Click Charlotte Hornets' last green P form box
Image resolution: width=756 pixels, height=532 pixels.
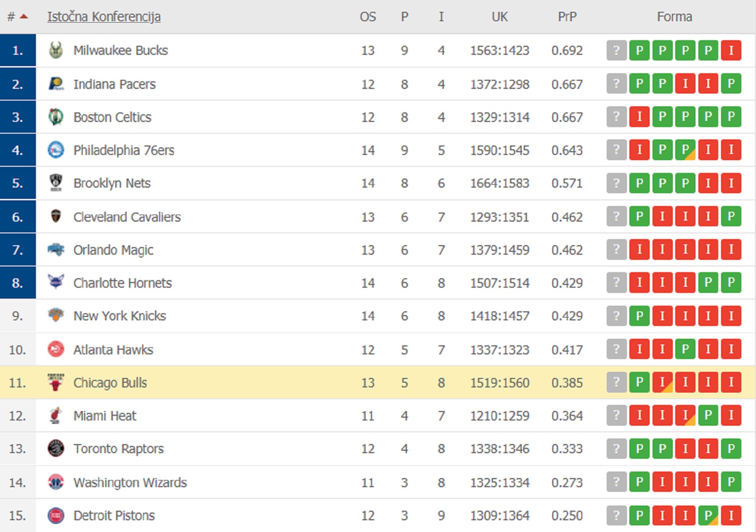pos(731,283)
